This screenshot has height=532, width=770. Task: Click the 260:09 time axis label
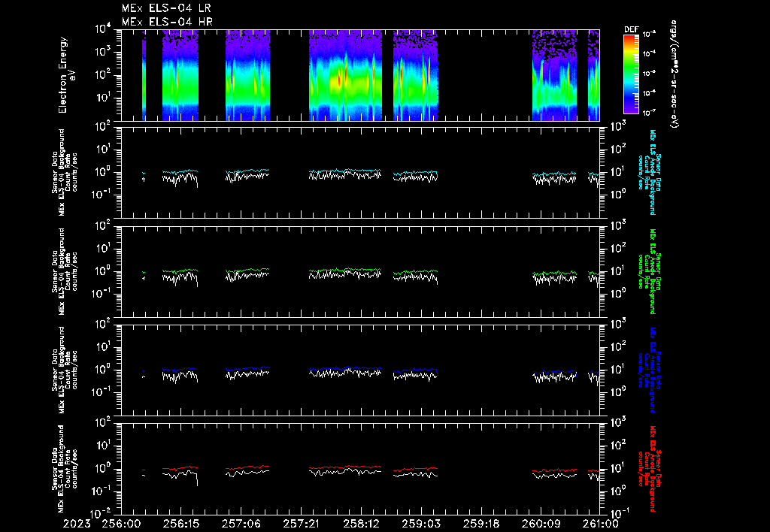click(x=541, y=524)
